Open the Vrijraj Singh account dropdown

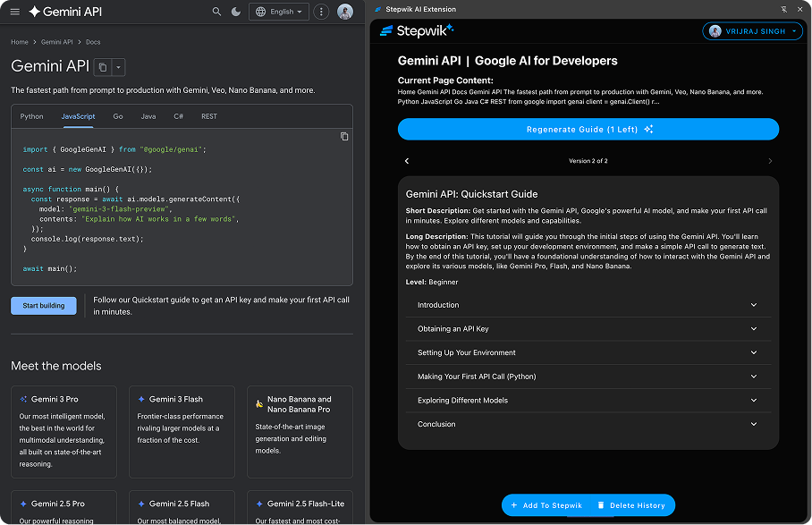[752, 31]
